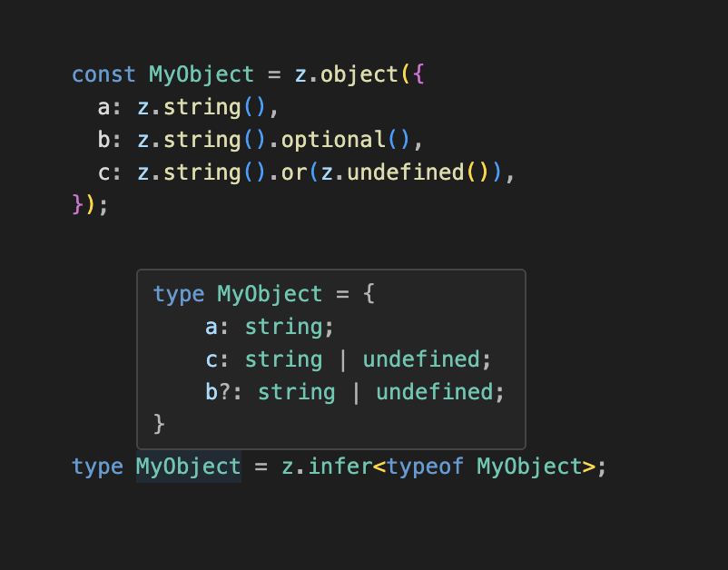Click the optional method on line b
Viewport: 728px width, 570px height.
pyautogui.click(x=333, y=140)
